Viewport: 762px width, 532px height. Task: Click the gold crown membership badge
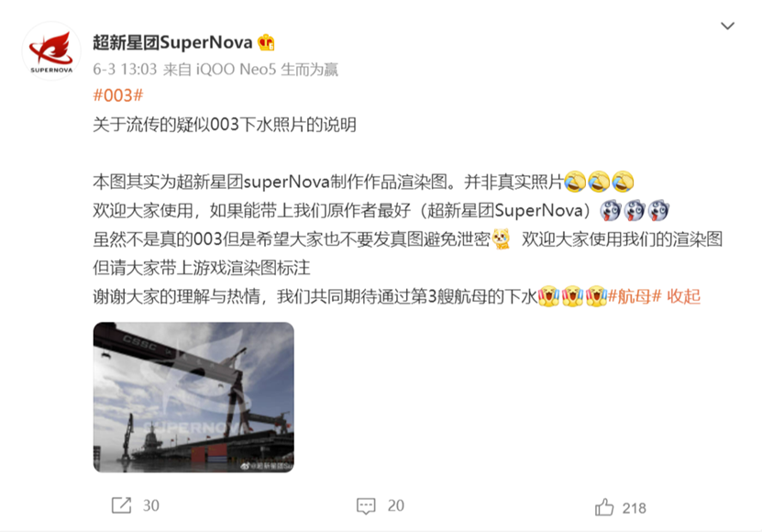pos(266,42)
